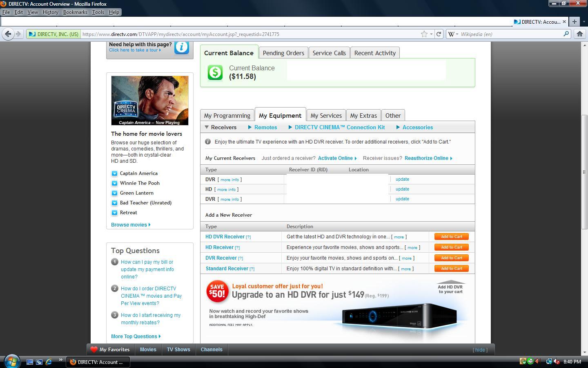Click the muted volume icon in the system tray
The width and height of the screenshot is (588, 368).
pyautogui.click(x=557, y=361)
